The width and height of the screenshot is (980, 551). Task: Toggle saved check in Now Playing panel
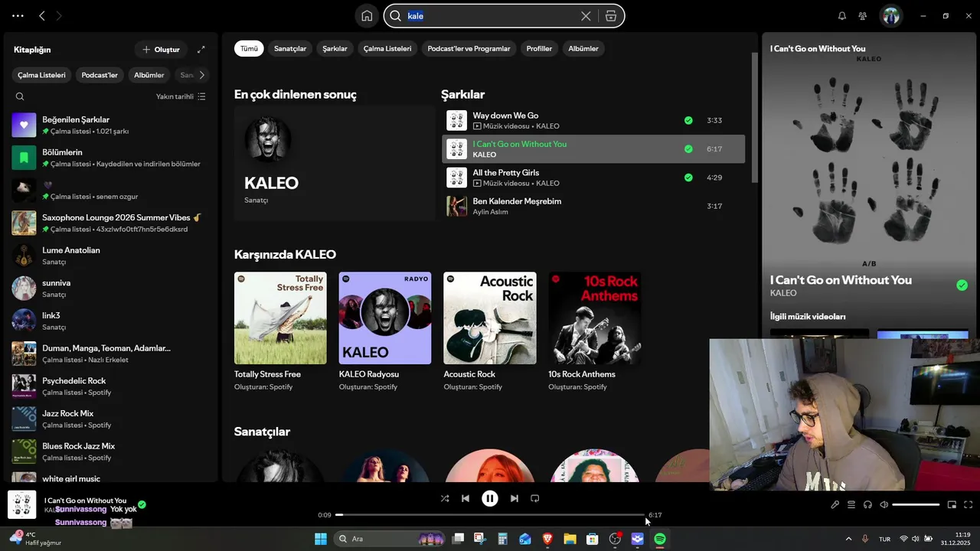pyautogui.click(x=962, y=285)
